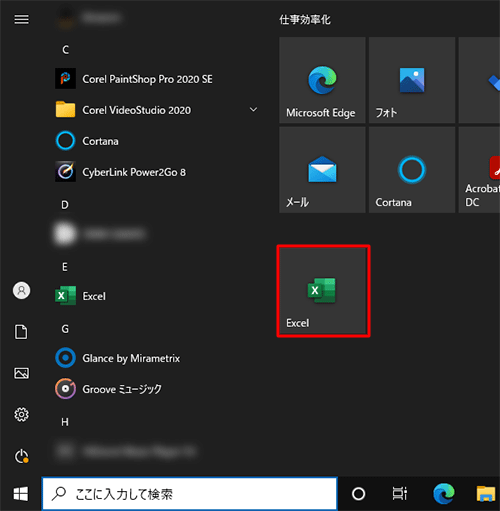
Task: Click the letter E section header
Action: pos(65,267)
